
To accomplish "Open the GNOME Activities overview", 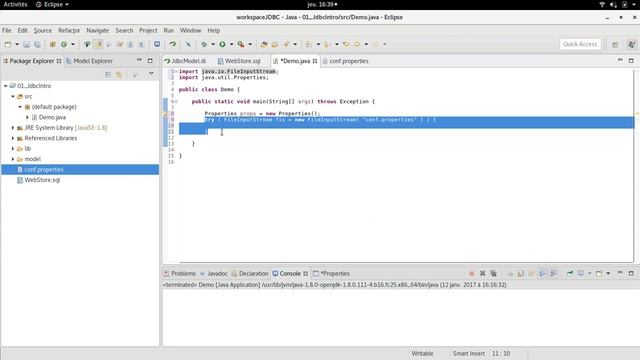I will point(16,4).
